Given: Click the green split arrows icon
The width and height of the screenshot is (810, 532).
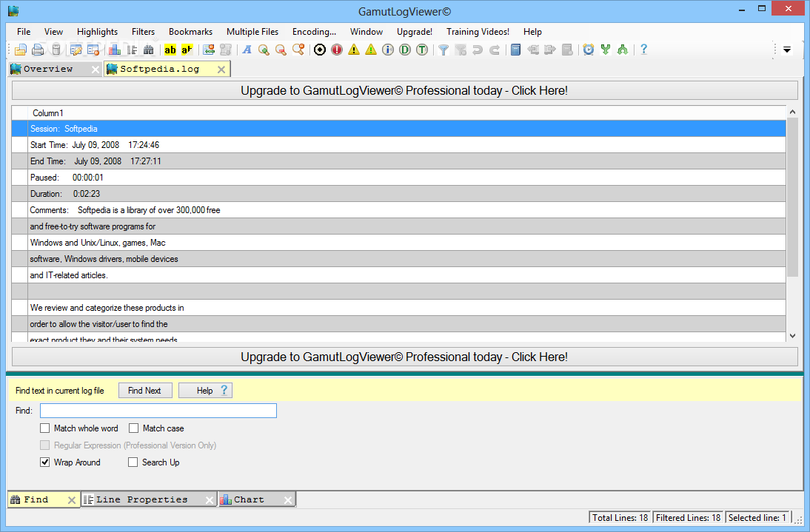Looking at the screenshot, I should [x=606, y=50].
